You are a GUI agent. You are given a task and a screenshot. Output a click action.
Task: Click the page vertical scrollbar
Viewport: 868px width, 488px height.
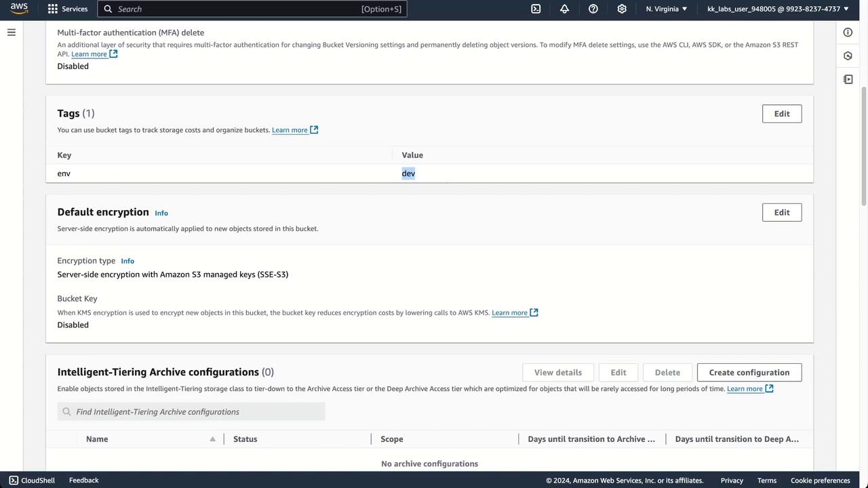[864, 146]
